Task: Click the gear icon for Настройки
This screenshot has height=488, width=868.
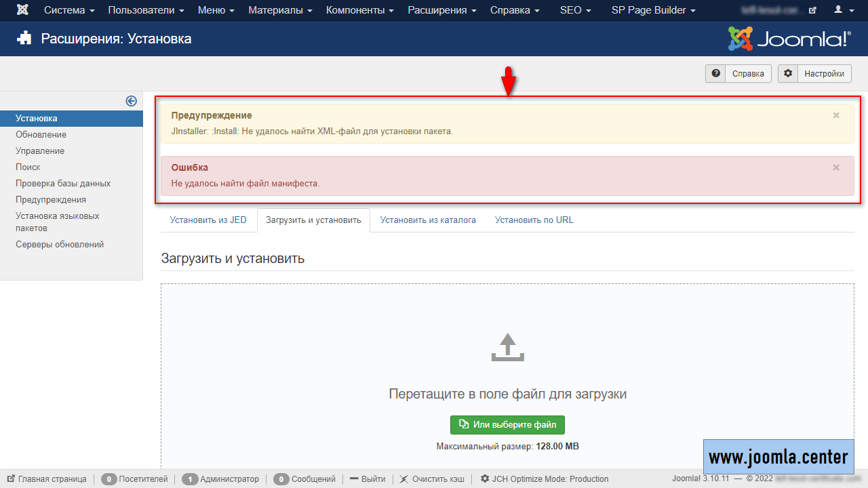Action: click(x=787, y=74)
